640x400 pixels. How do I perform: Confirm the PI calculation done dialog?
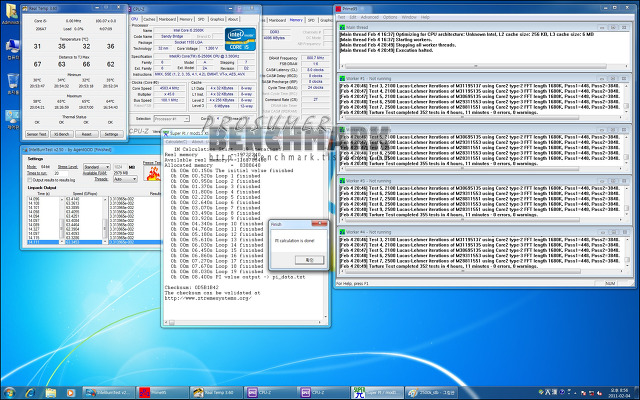(309, 260)
